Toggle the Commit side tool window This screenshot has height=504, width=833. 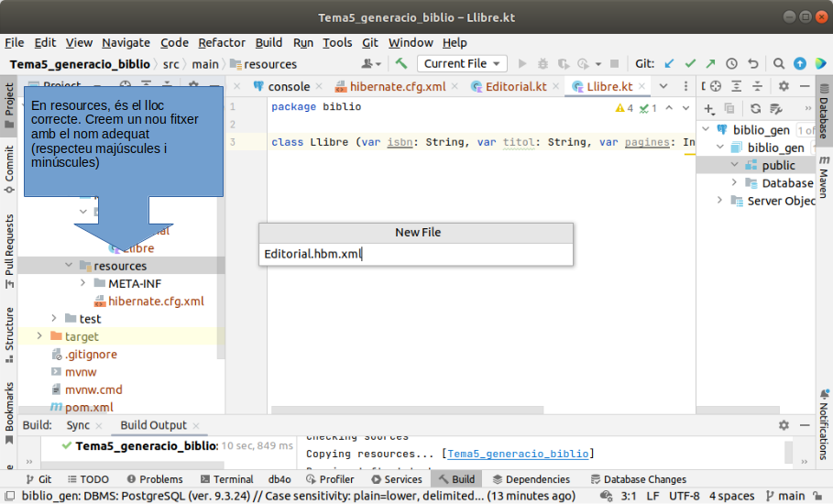(x=9, y=170)
